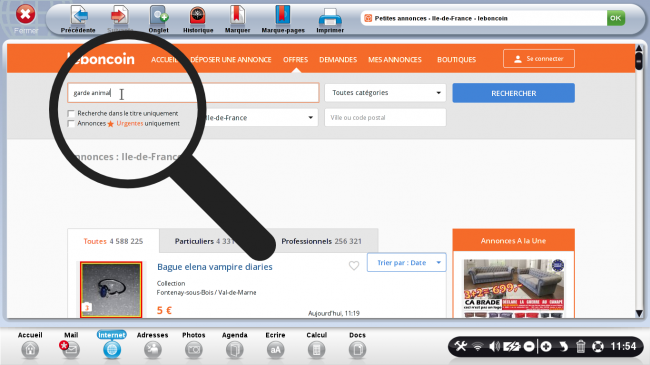Open the DEMANDES menu item
The image size is (650, 365).
click(338, 60)
